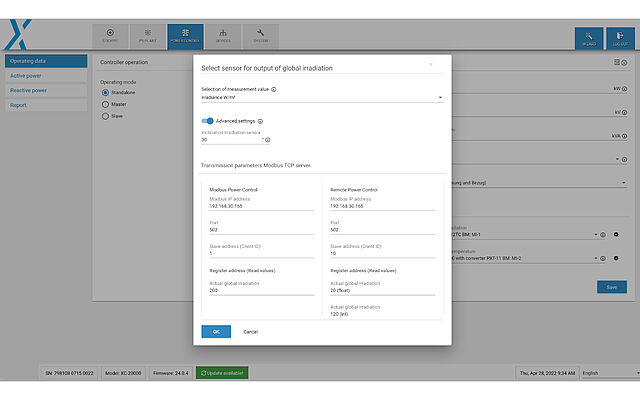Click Remote Power Control IP address field
The width and height of the screenshot is (640, 400).
tap(382, 206)
